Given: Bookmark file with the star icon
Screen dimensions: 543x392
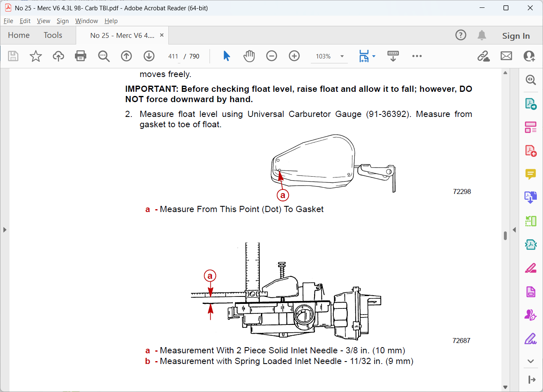Looking at the screenshot, I should click(36, 56).
